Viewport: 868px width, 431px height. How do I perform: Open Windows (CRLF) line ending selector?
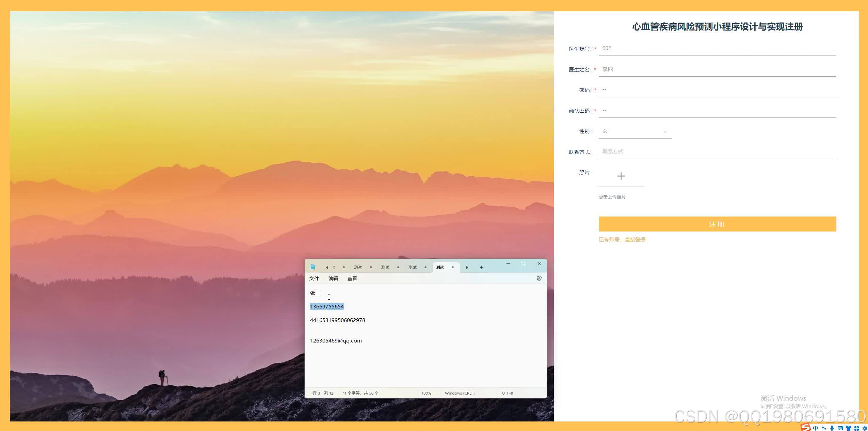click(x=459, y=393)
